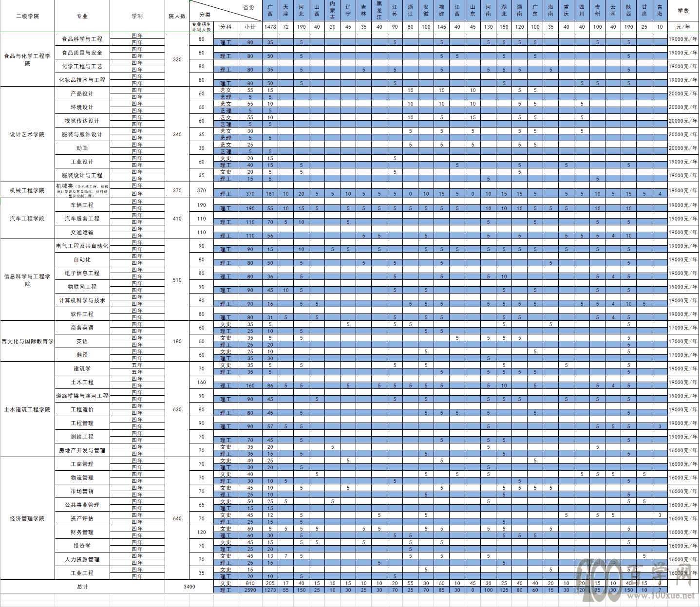Click the 510 college headcount cell
This screenshot has width=700, height=607.
177,280
